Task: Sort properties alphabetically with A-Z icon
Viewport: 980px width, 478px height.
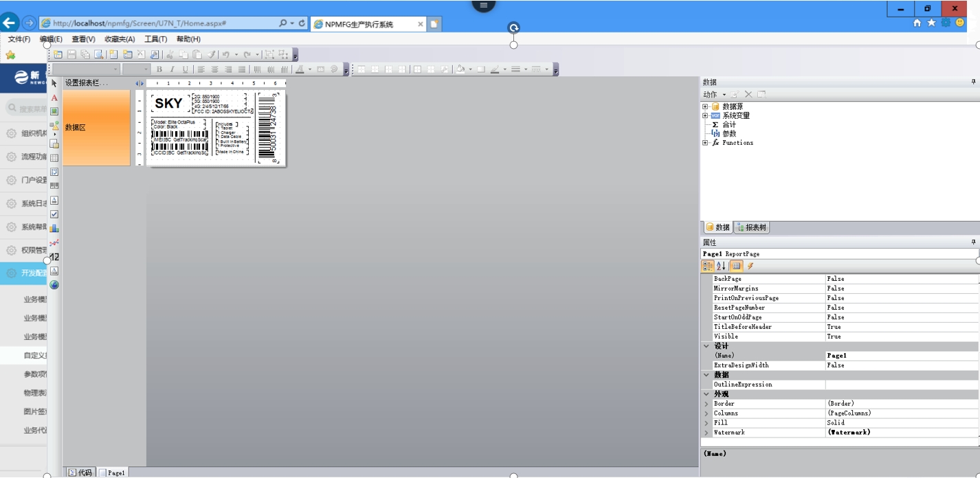Action: coord(721,266)
